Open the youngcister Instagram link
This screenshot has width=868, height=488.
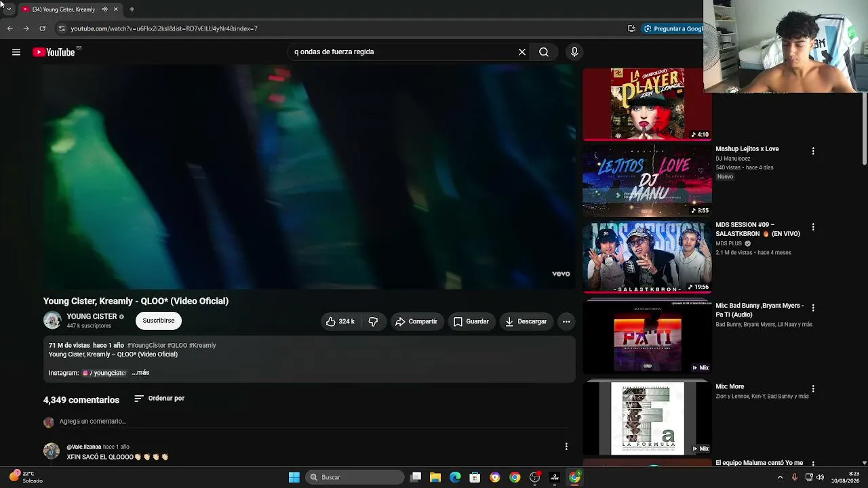point(104,373)
